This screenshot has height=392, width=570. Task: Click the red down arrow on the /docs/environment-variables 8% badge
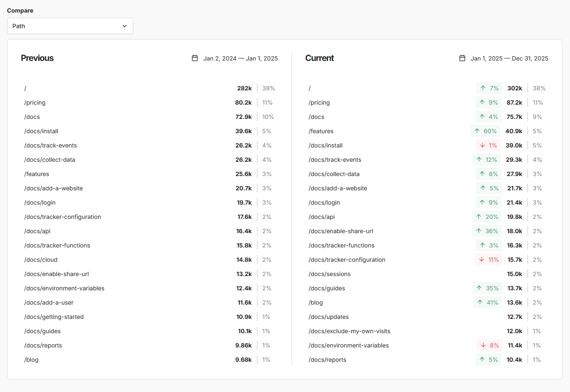[x=483, y=345]
